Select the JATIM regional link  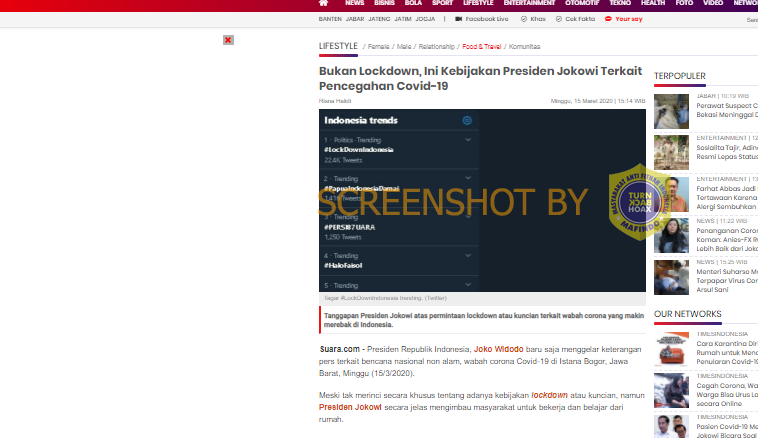pos(403,19)
